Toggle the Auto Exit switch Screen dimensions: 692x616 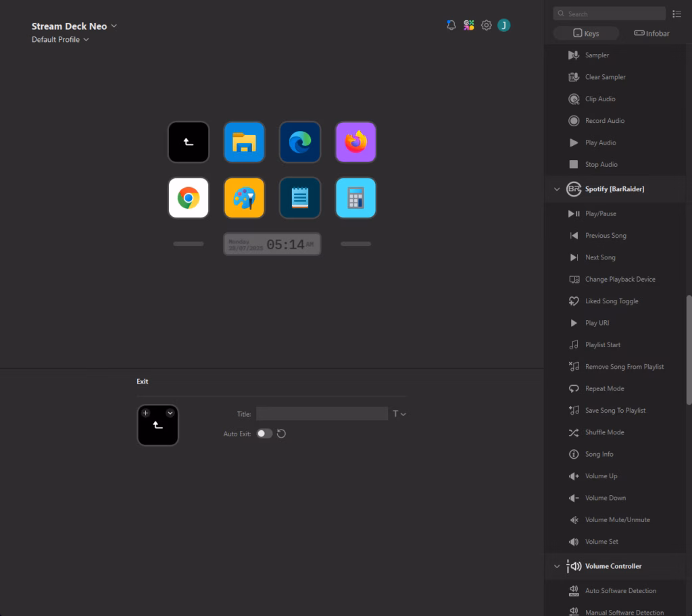tap(264, 434)
